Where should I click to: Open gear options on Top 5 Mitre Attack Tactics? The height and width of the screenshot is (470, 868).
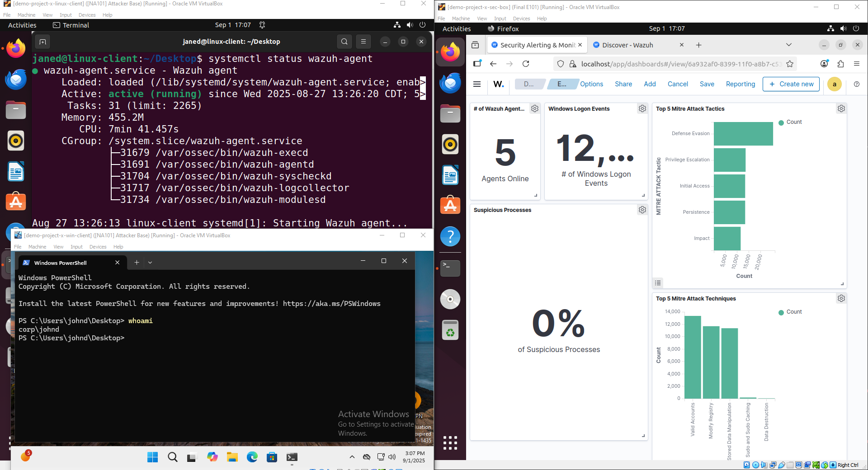tap(841, 109)
